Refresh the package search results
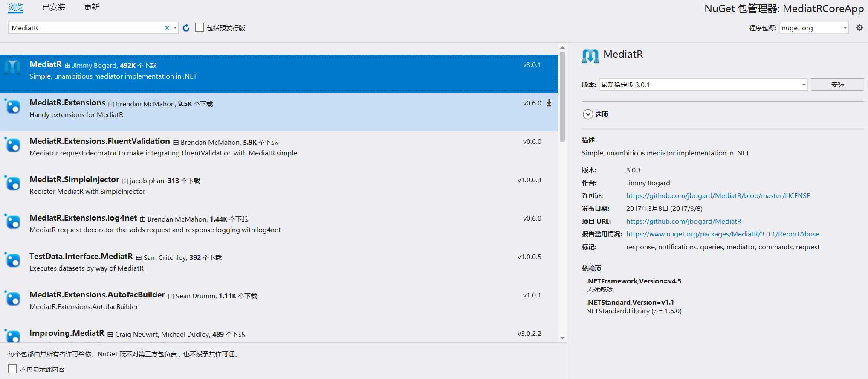The height and width of the screenshot is (379, 868). click(186, 28)
